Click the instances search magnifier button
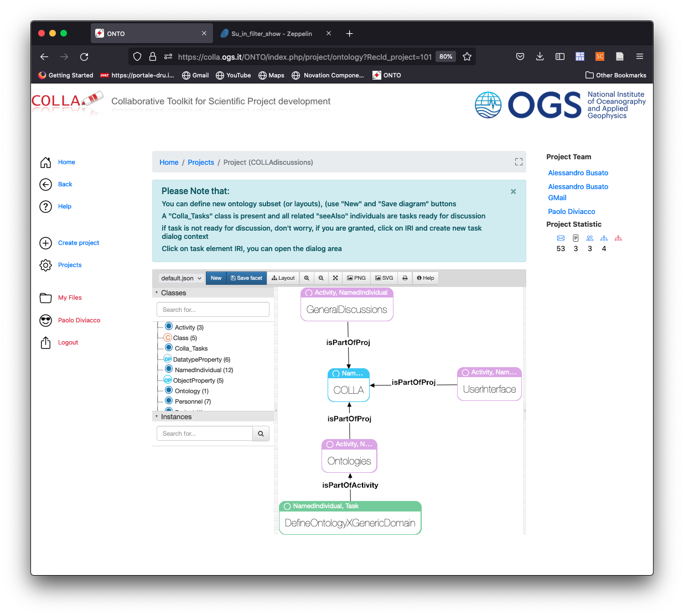 tap(261, 434)
